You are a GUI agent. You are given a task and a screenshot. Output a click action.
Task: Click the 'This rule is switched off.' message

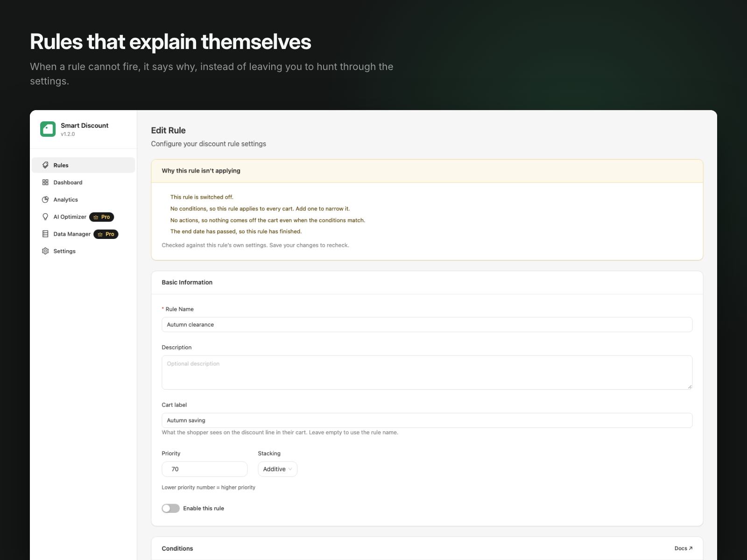pyautogui.click(x=202, y=197)
